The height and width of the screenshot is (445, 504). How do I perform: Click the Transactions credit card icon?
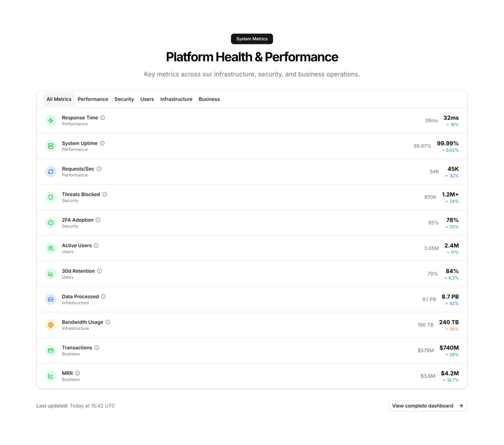pos(51,351)
